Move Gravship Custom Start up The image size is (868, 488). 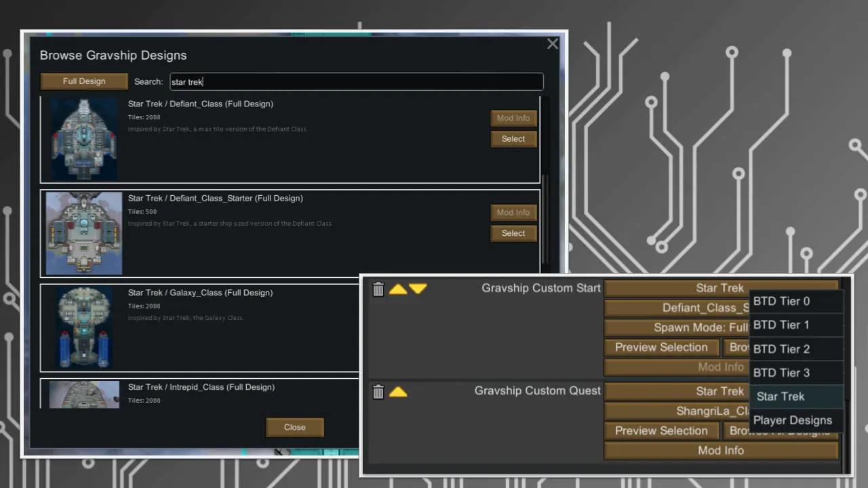click(398, 289)
